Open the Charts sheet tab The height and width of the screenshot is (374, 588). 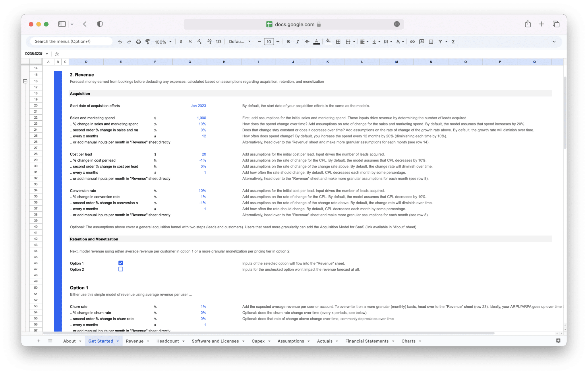point(409,341)
